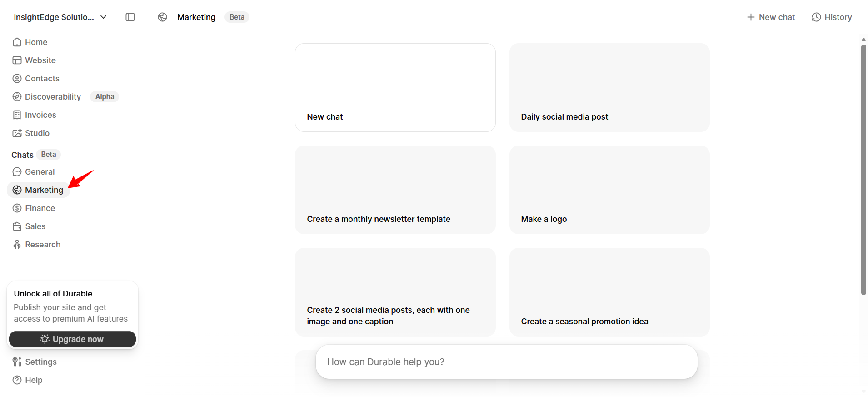The height and width of the screenshot is (397, 868).
Task: Choose Create a seasonal promotion idea card
Action: (609, 292)
